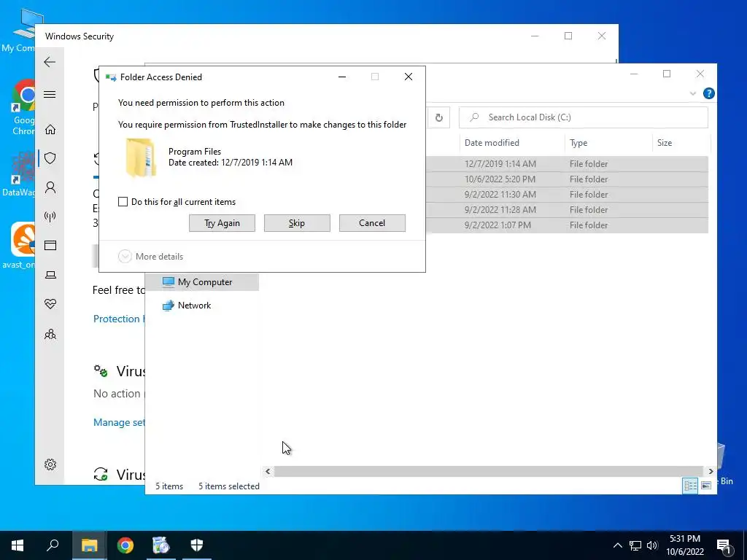Click the taskbar clock showing 5:31 PM
747x560 pixels.
tap(684, 545)
